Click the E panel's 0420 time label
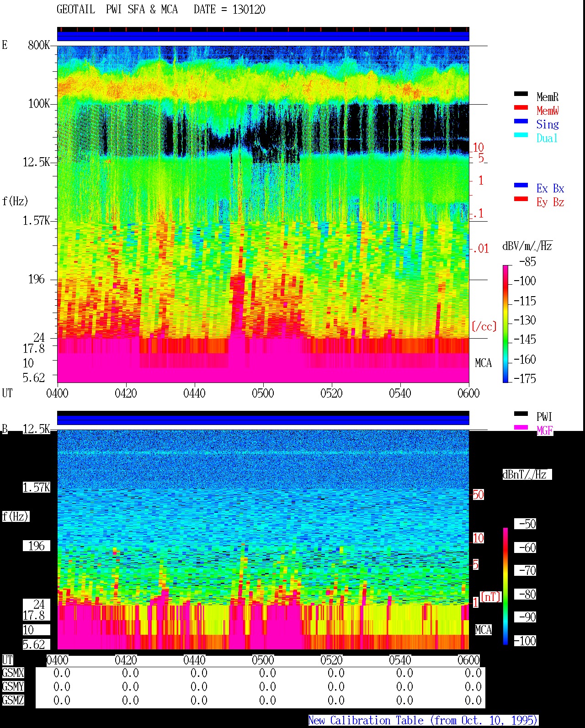The width and height of the screenshot is (585, 728). coord(126,393)
